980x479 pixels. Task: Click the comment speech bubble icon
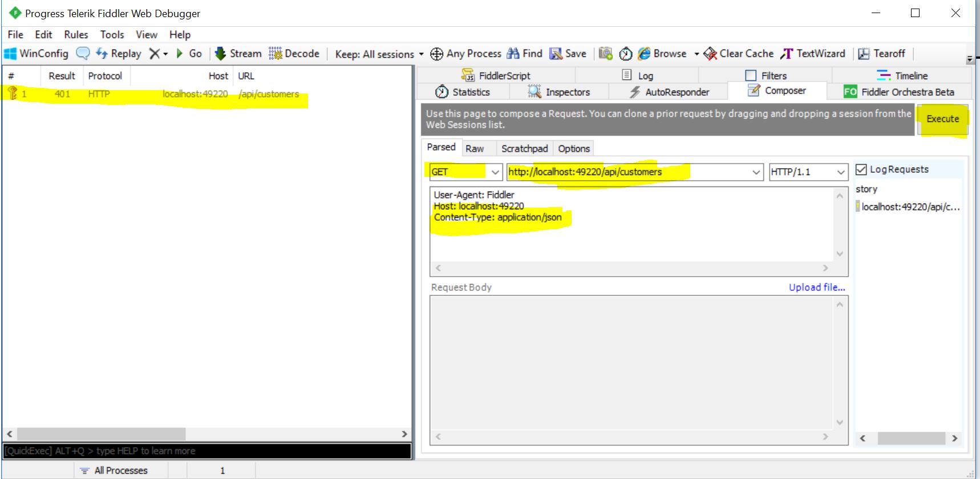(83, 54)
